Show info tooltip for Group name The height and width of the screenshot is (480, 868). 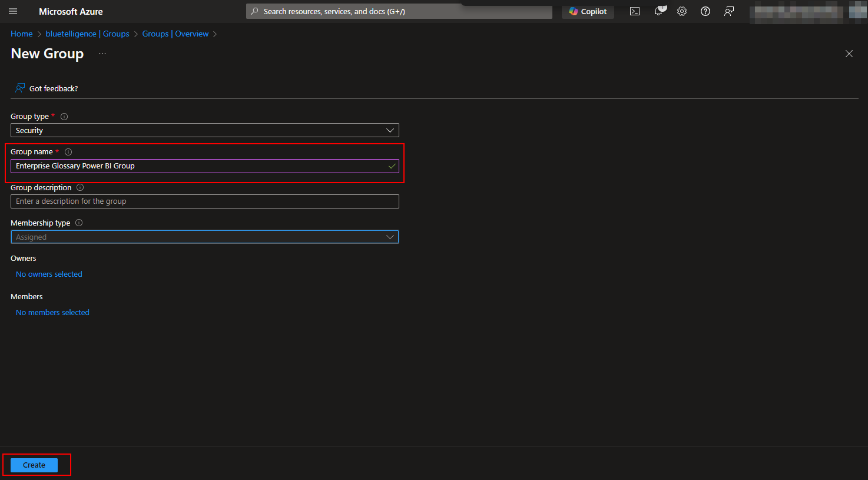coord(68,152)
